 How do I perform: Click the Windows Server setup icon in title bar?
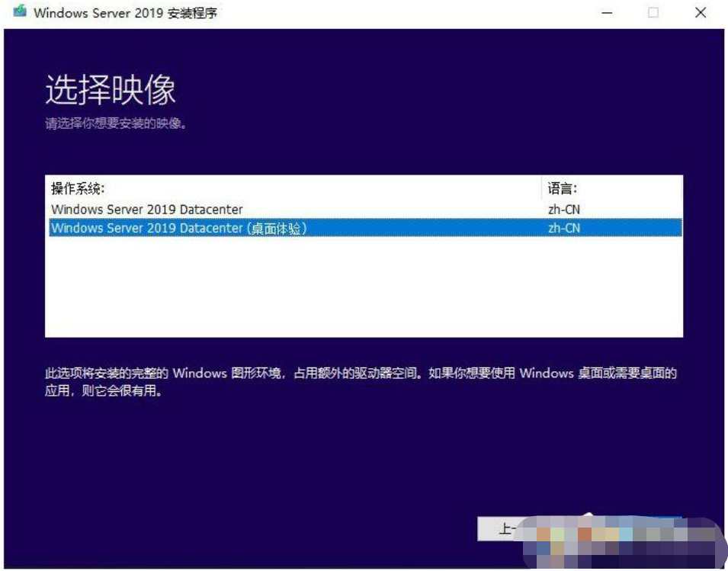coord(20,12)
